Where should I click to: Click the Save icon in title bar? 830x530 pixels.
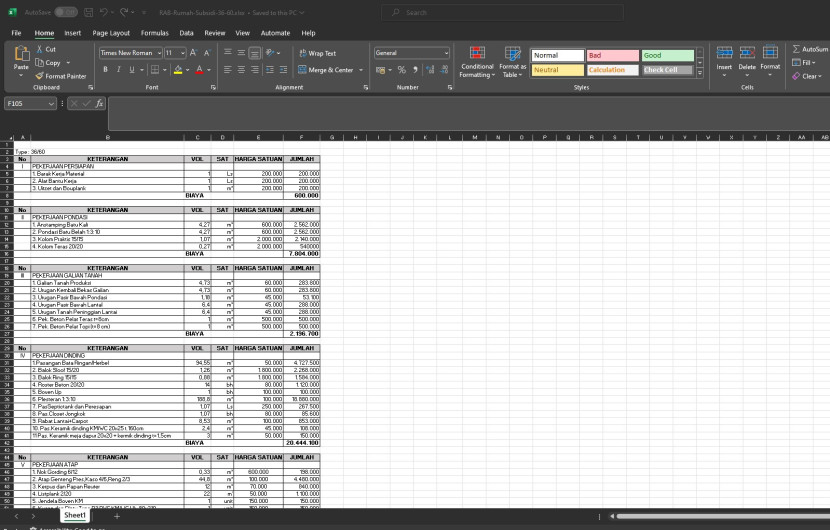(x=90, y=12)
